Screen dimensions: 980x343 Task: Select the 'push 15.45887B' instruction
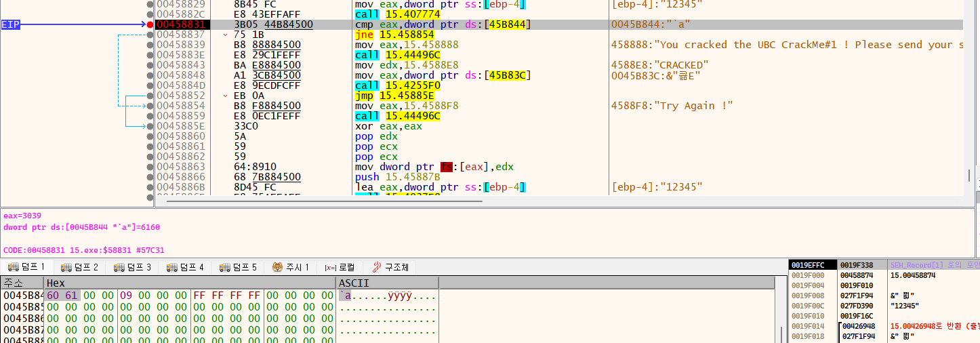pyautogui.click(x=397, y=177)
